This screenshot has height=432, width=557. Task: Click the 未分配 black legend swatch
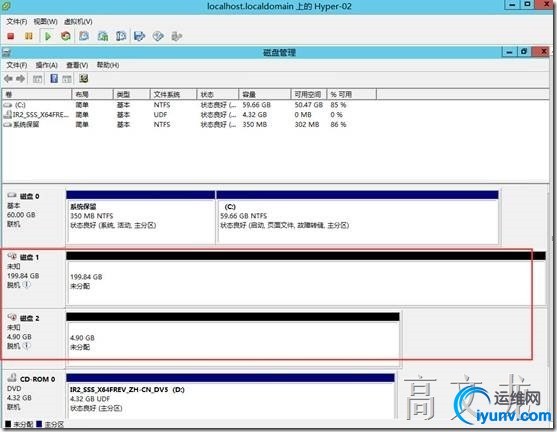click(x=8, y=424)
